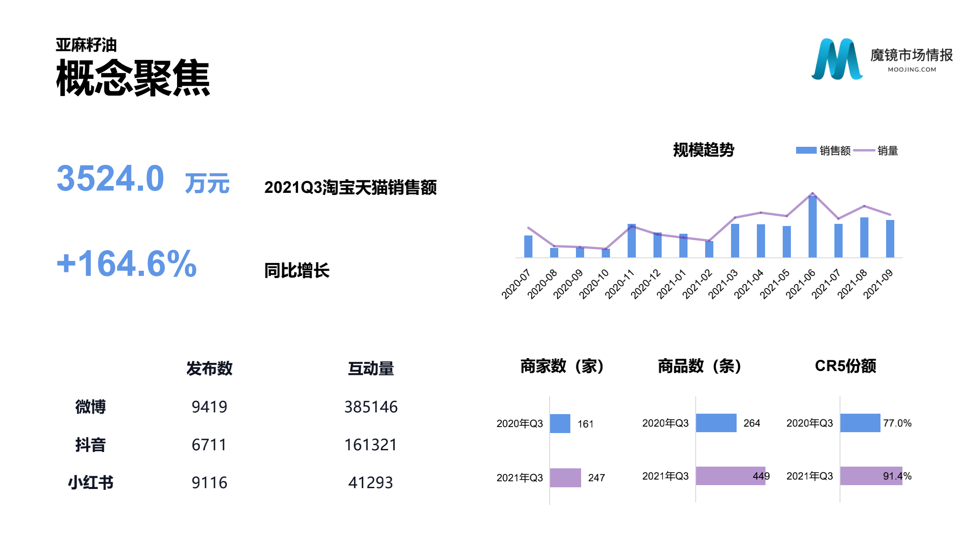Click the purple 销量 legend line
980x551 pixels.
[863, 150]
